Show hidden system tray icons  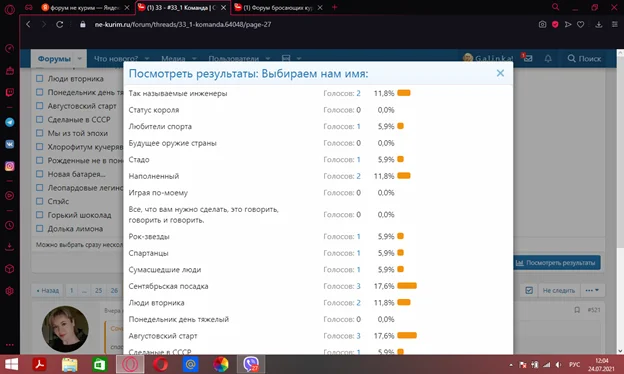511,364
